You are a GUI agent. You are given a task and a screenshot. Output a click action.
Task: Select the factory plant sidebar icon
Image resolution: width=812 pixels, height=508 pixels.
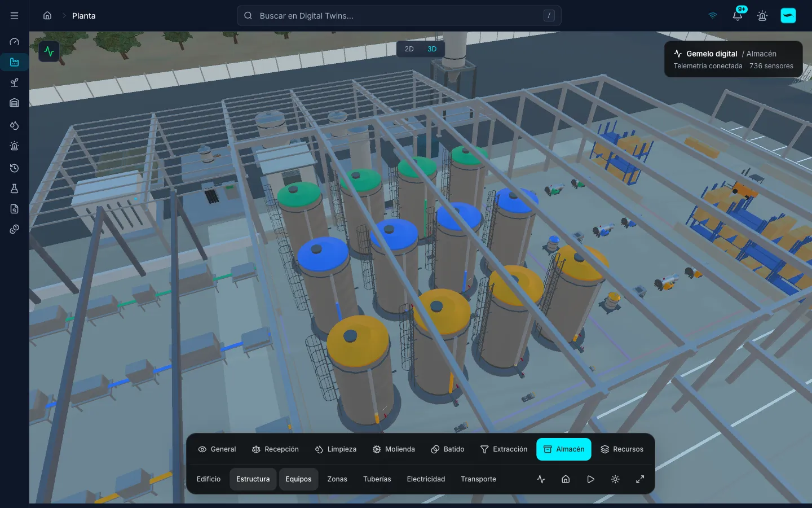[x=15, y=62]
